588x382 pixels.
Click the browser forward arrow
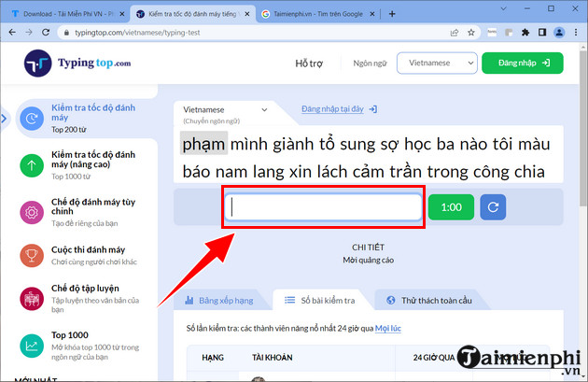pyautogui.click(x=29, y=33)
